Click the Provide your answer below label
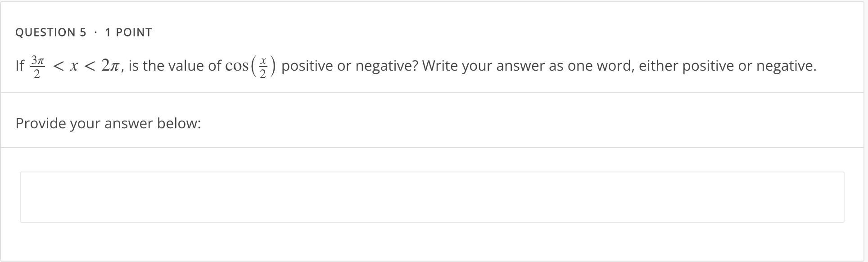This screenshot has height=262, width=868. click(108, 122)
